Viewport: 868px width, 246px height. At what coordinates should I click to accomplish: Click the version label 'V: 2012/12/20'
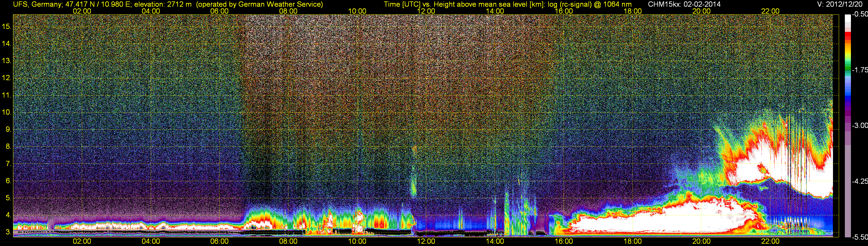tap(840, 4)
